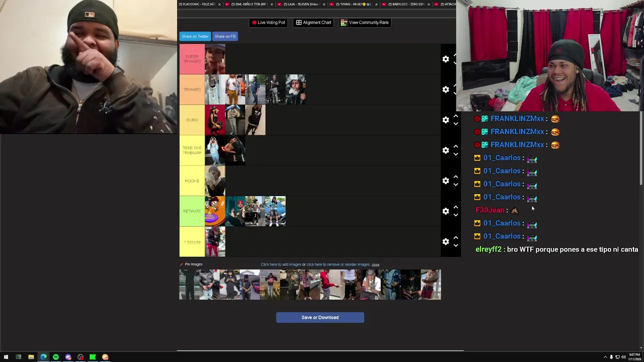This screenshot has height=362, width=644.
Task: Open settings gear for TIENE QUE TRABAJAR tier
Action: pos(446,150)
